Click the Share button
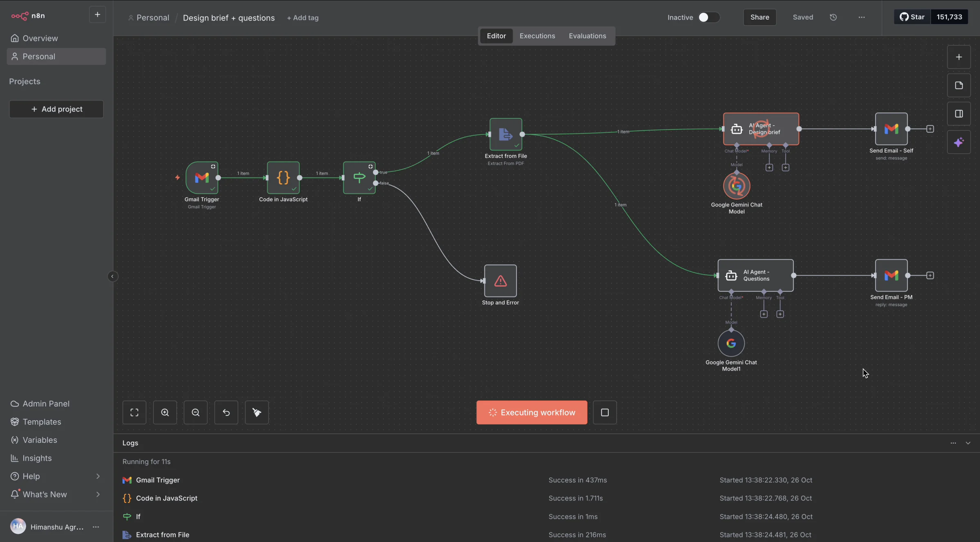The width and height of the screenshot is (980, 542). coord(759,17)
